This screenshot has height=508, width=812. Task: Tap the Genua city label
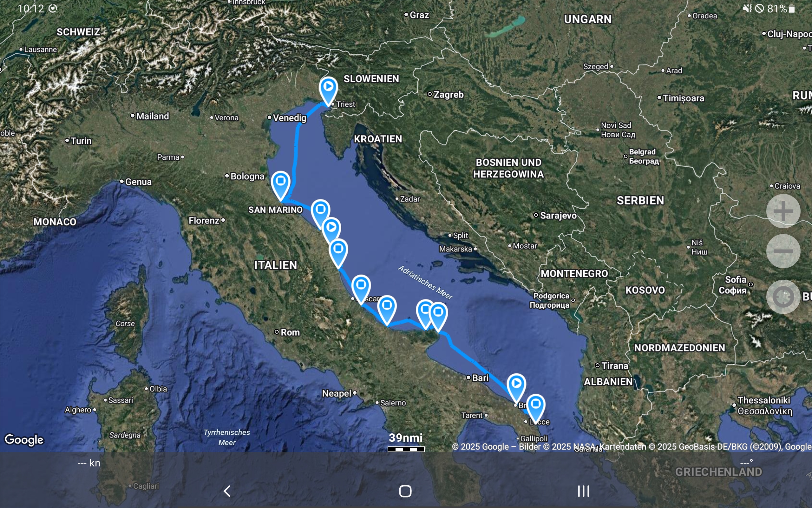138,182
